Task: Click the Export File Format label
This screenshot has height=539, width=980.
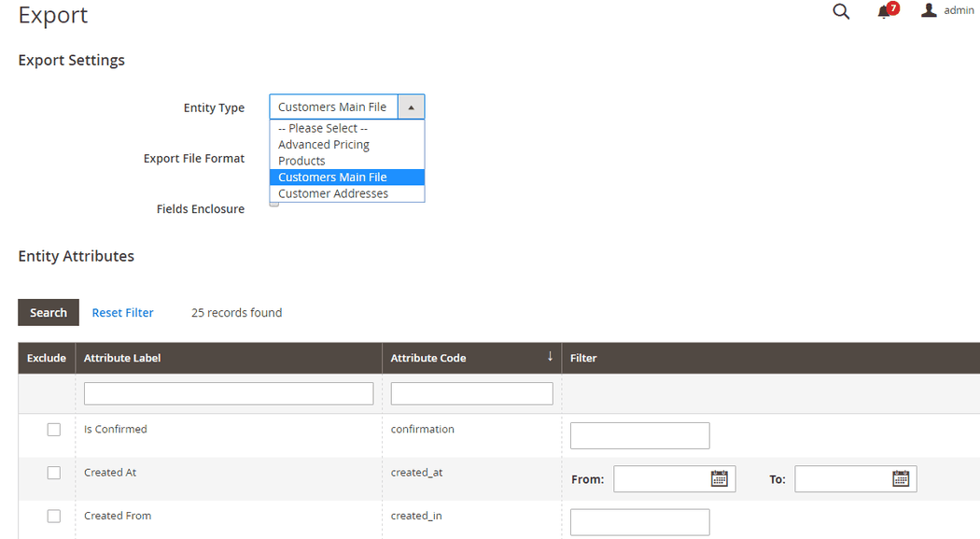Action: coord(194,158)
